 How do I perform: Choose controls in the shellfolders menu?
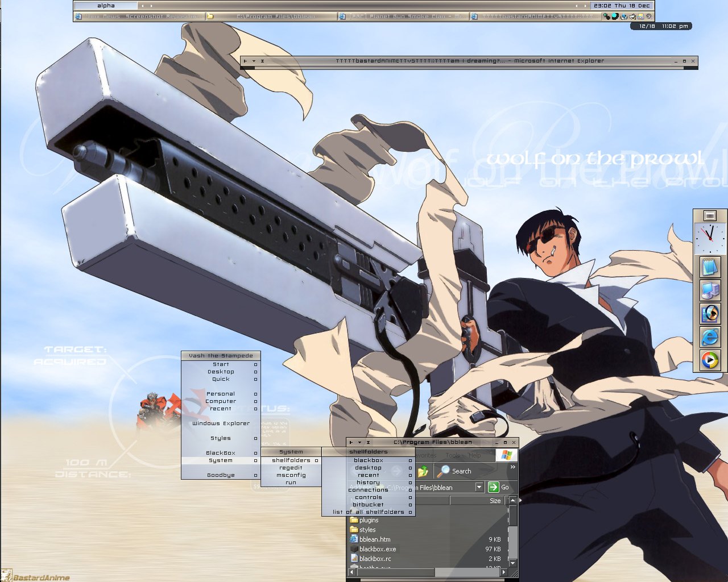click(x=369, y=497)
